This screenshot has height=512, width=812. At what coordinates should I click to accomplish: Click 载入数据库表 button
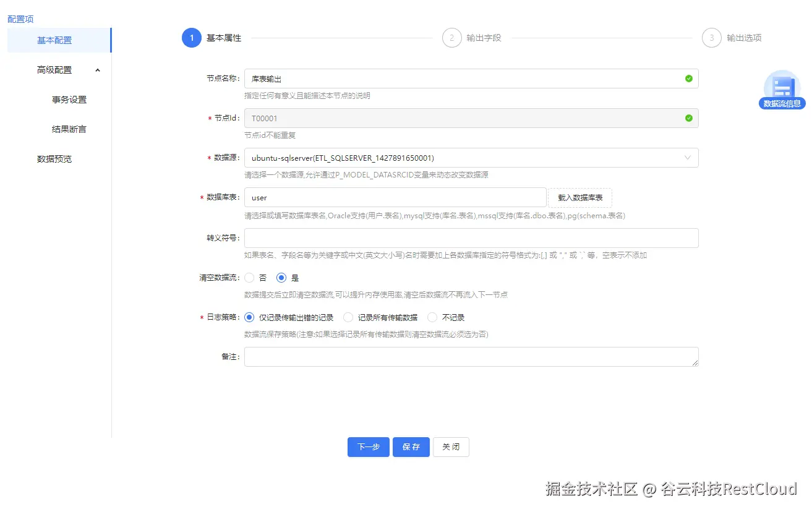(580, 198)
